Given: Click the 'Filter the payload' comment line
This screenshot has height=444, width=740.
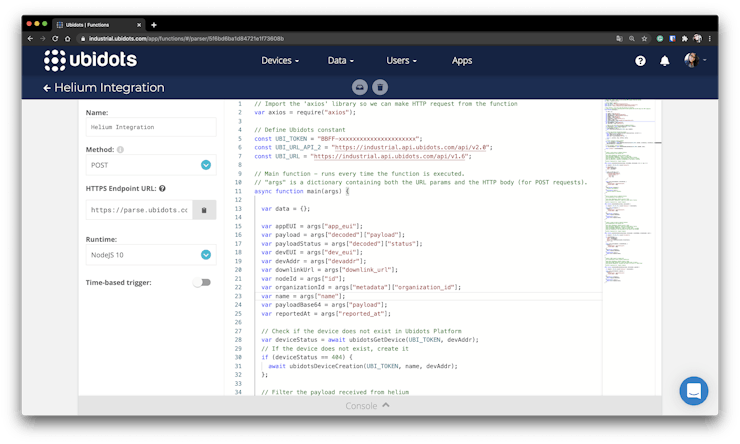Looking at the screenshot, I should 335,392.
